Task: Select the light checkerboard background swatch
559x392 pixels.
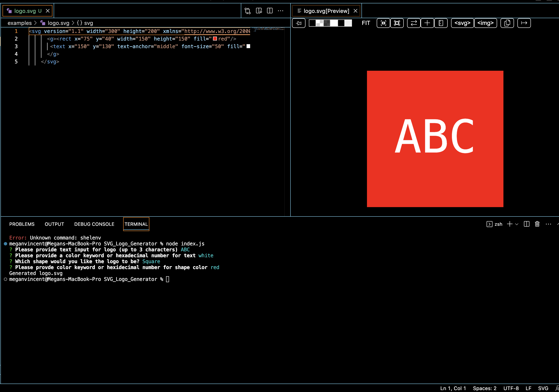Action: [x=319, y=23]
